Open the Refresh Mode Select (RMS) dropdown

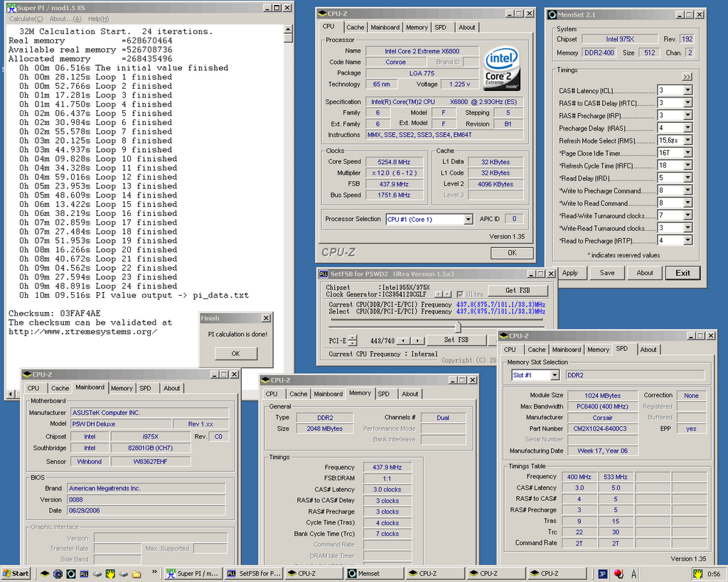[x=687, y=140]
